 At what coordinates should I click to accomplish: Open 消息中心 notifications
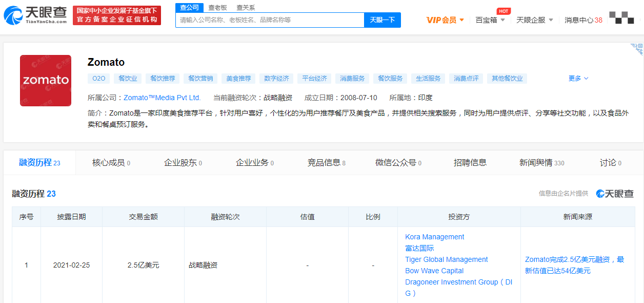(583, 20)
